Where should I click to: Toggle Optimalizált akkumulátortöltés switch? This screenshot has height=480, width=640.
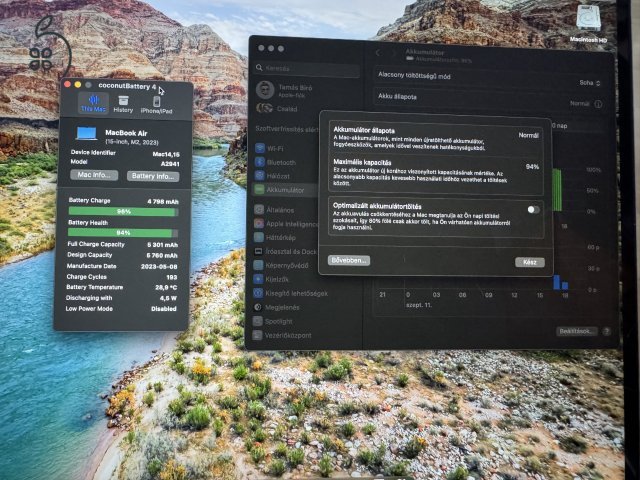(x=533, y=209)
